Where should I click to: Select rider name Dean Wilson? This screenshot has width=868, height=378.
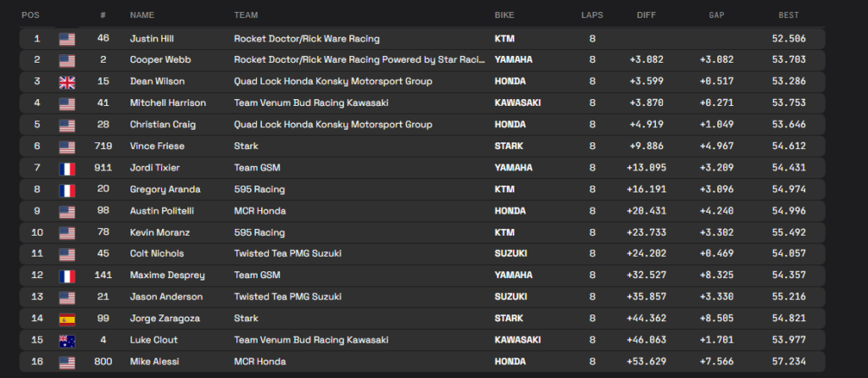(157, 81)
